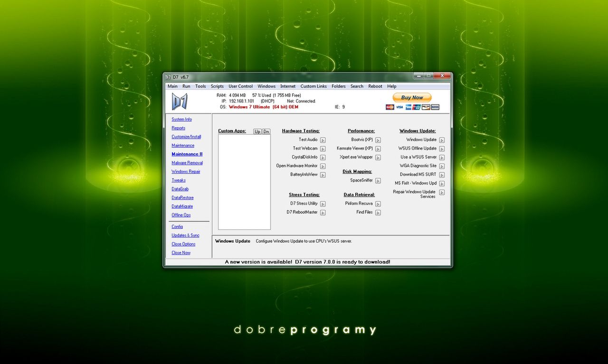This screenshot has height=364, width=608.
Task: Run Kernrate Viewer (XP) arrow button
Action: pos(378,149)
